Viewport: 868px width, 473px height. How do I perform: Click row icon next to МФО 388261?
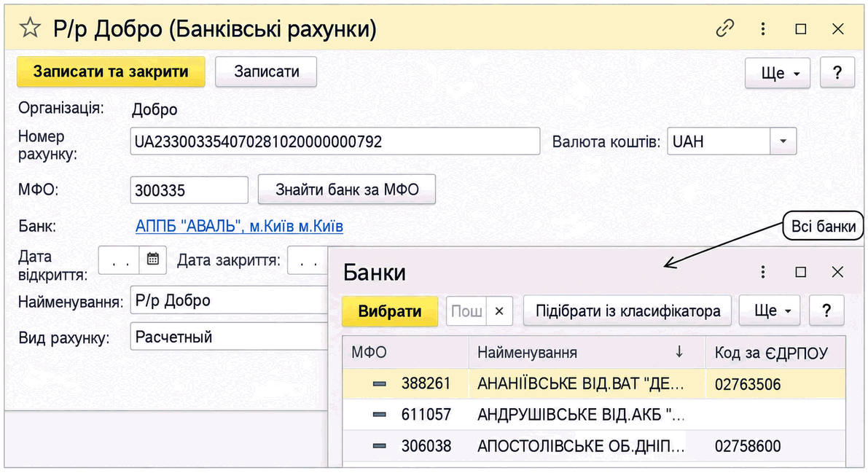click(x=379, y=383)
